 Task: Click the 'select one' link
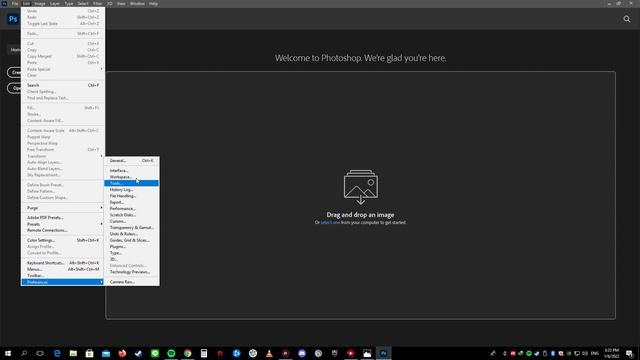[330, 222]
